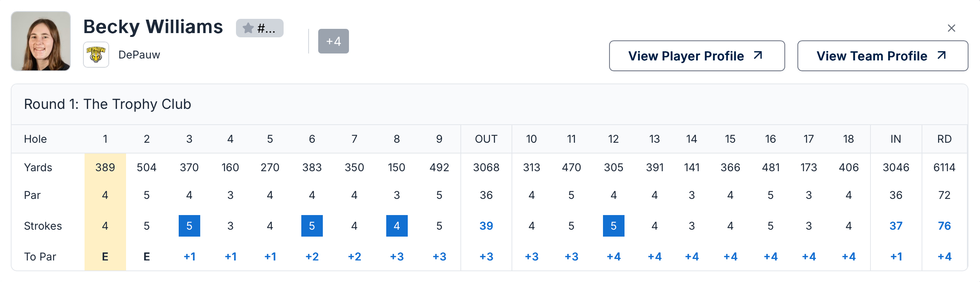Select the bogey stroke square on hole 8
This screenshot has width=980, height=282.
pyautogui.click(x=397, y=226)
